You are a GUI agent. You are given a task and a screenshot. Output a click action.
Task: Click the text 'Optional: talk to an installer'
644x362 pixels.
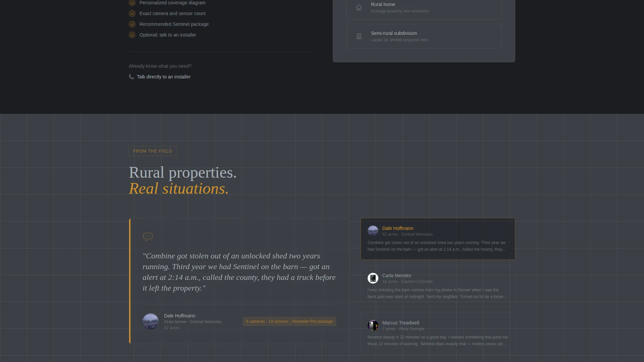[x=168, y=35]
